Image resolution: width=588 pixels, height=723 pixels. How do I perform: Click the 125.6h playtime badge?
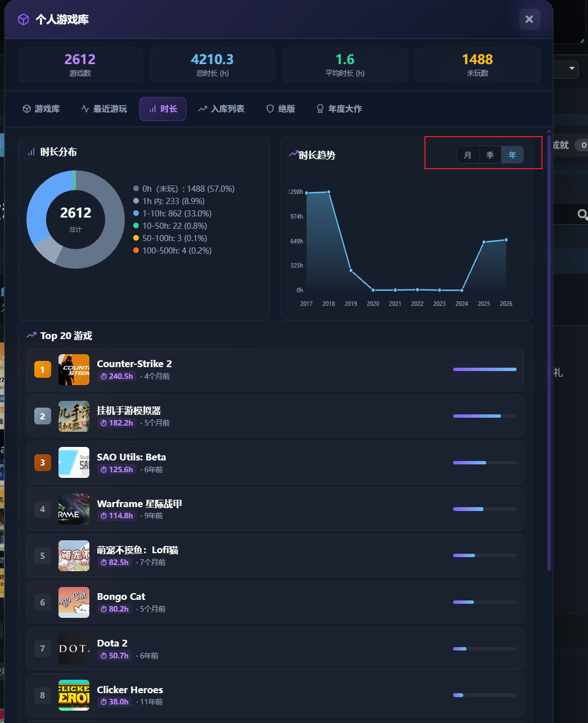[x=117, y=469]
